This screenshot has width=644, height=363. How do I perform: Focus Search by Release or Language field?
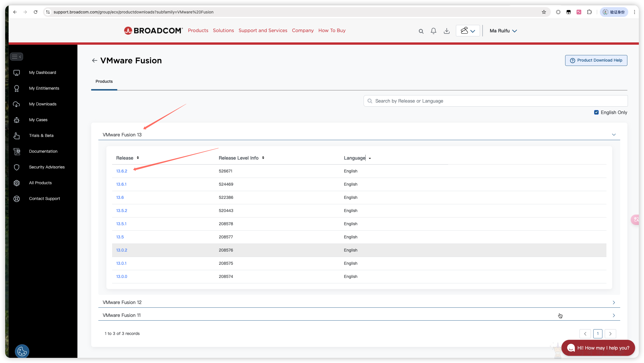495,101
